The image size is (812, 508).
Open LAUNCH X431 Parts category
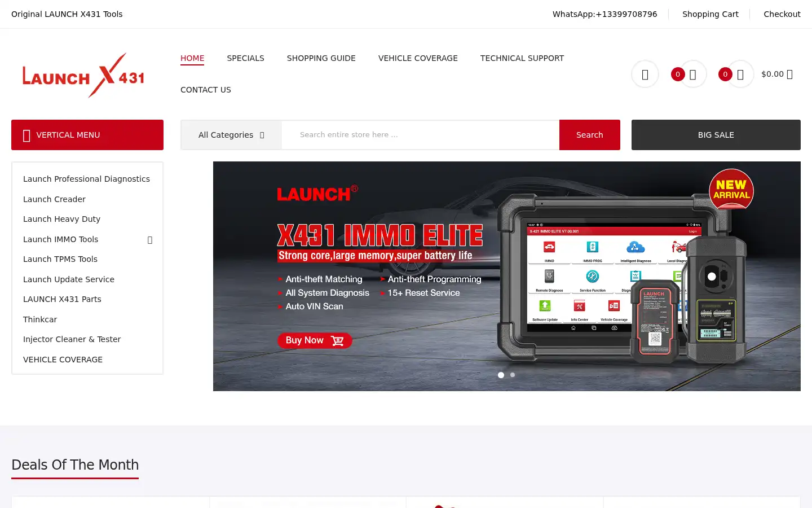click(62, 299)
